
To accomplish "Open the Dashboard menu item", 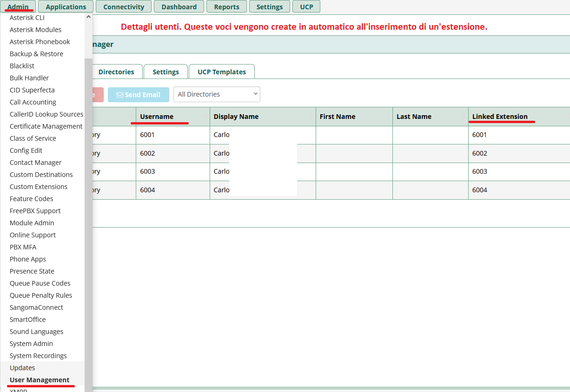I will pos(179,7).
